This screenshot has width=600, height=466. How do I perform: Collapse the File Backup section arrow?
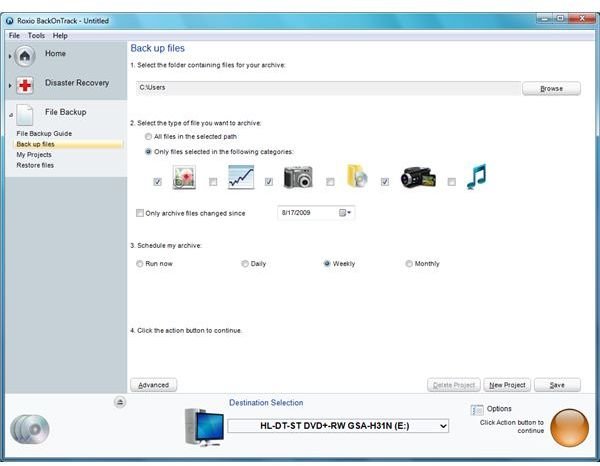tap(11, 115)
